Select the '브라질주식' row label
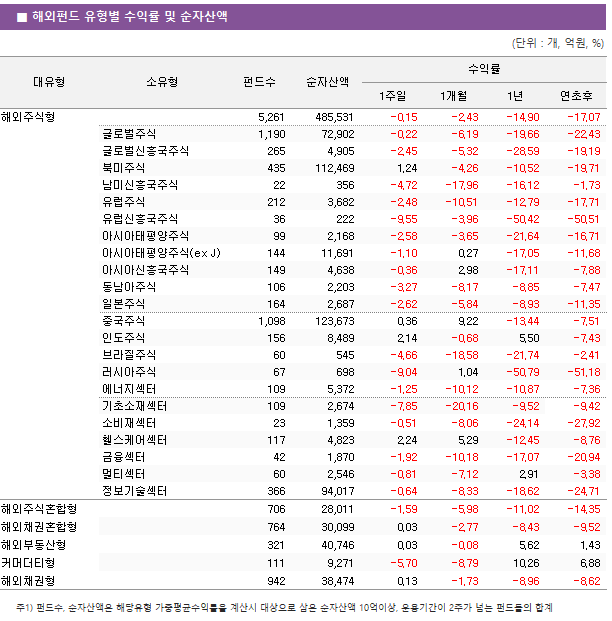Image resolution: width=612 pixels, height=621 pixels. tap(129, 355)
